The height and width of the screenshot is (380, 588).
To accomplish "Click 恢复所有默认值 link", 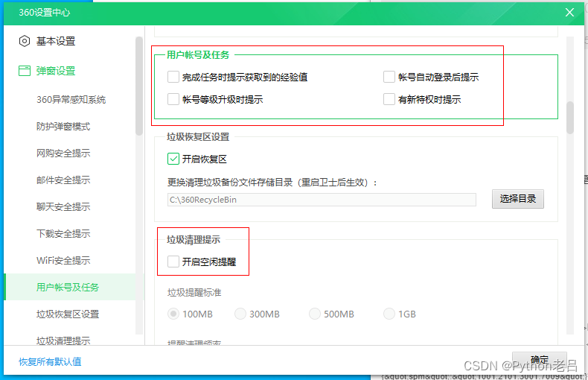I will pyautogui.click(x=51, y=361).
